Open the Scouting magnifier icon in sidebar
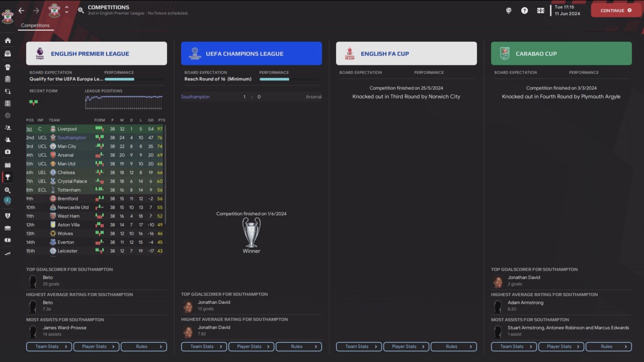This screenshot has height=362, width=644. click(x=8, y=191)
